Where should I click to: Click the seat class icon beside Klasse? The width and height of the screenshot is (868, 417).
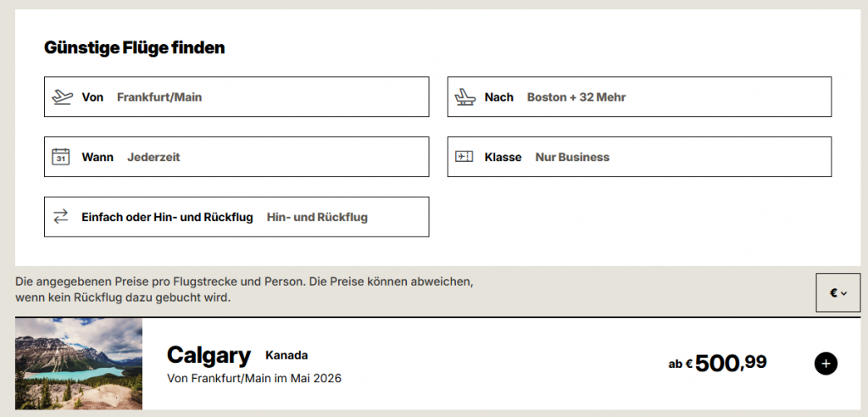coord(465,157)
